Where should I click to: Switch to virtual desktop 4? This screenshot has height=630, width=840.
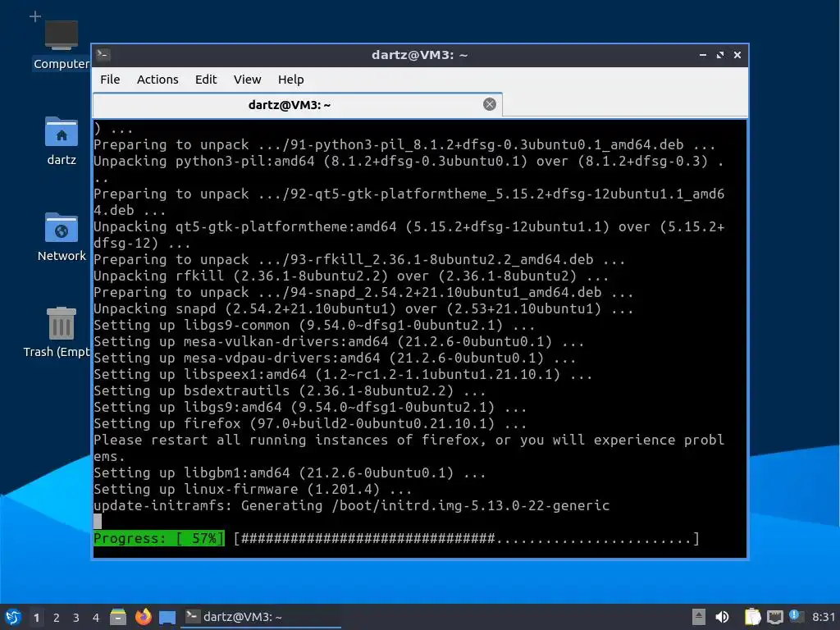pos(96,618)
